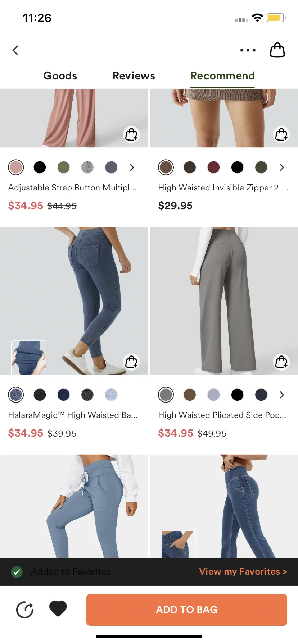Quick-add High Waisted Invisible Zipper skirt
The width and height of the screenshot is (298, 644).
[x=281, y=135]
